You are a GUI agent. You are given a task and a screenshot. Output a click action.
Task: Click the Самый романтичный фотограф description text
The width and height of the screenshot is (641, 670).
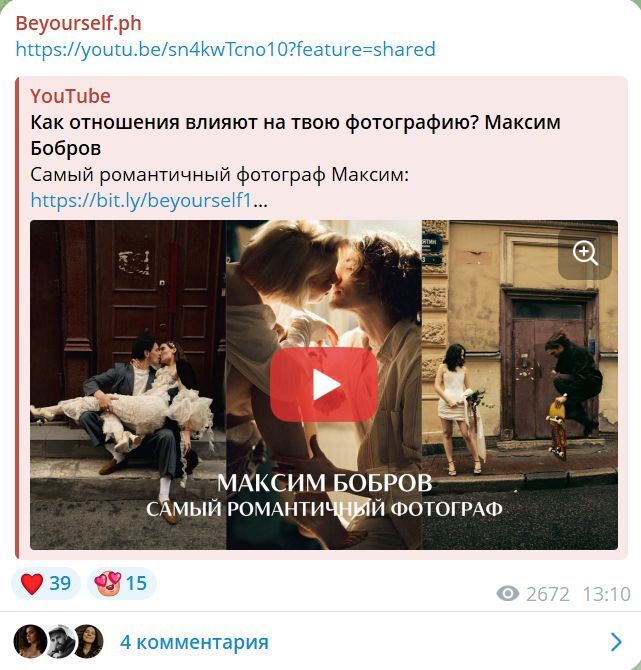pos(220,175)
